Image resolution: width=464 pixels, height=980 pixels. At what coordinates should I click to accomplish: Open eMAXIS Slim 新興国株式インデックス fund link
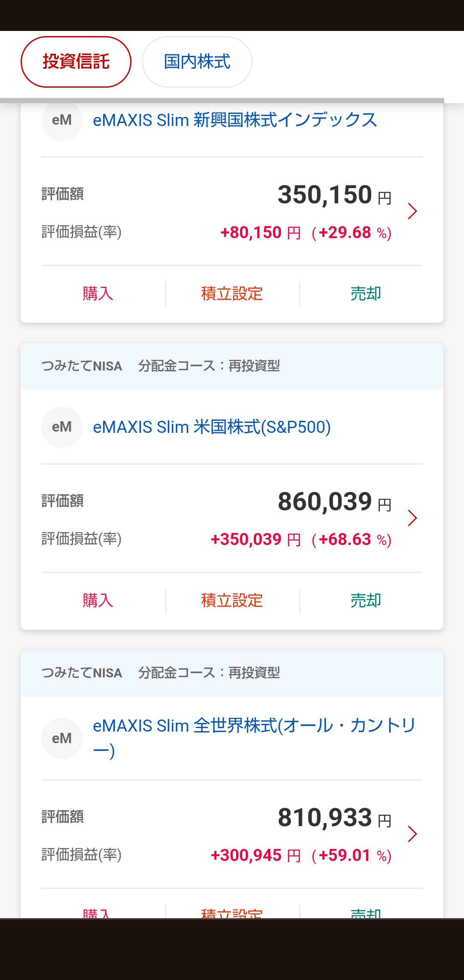tap(235, 120)
